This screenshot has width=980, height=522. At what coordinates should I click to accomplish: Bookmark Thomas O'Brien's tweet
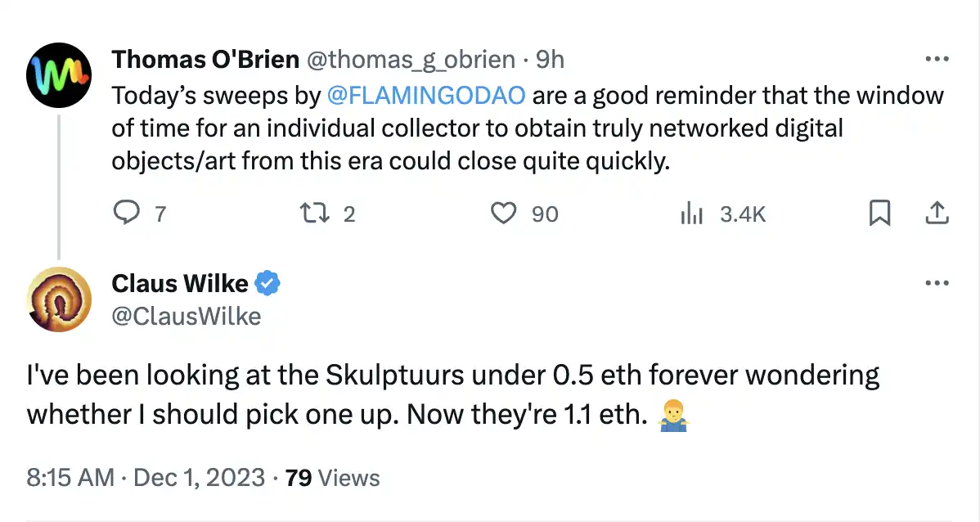pyautogui.click(x=879, y=214)
